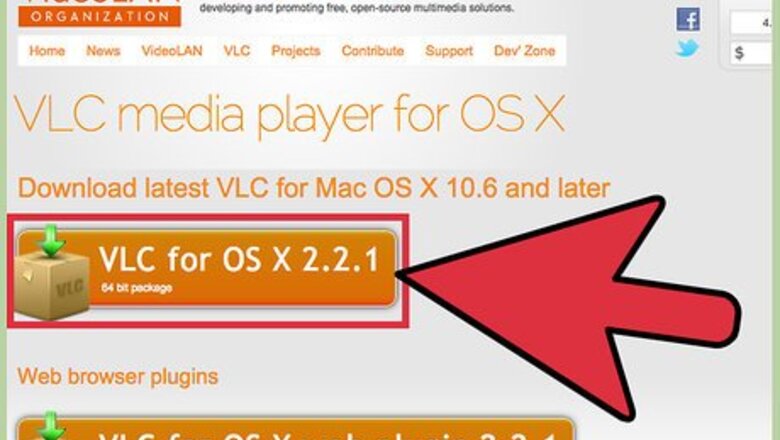Click the VLC cardboard box package icon

(x=52, y=286)
